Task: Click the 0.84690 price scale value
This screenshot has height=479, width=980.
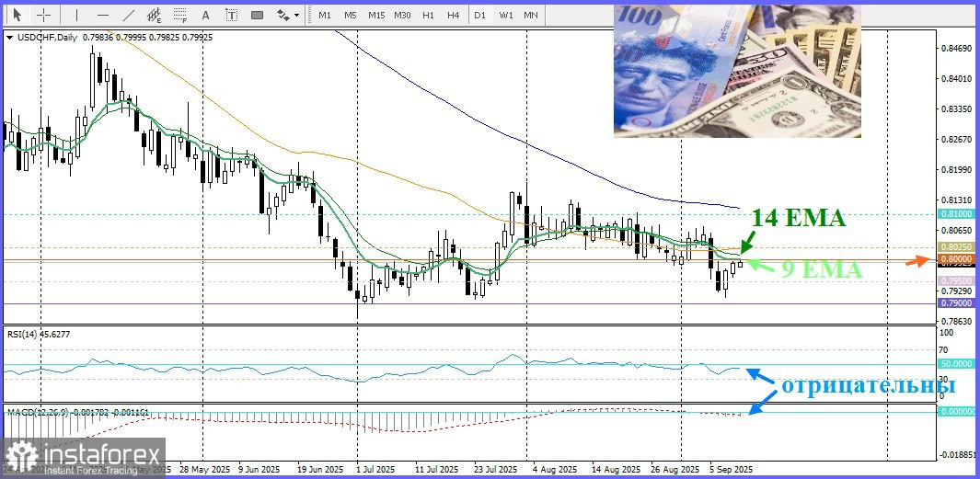Action: [956, 48]
